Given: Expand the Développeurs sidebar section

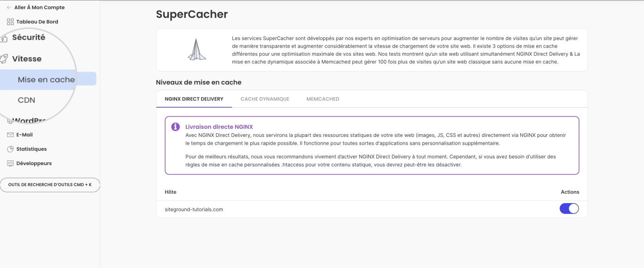Looking at the screenshot, I should tap(34, 164).
